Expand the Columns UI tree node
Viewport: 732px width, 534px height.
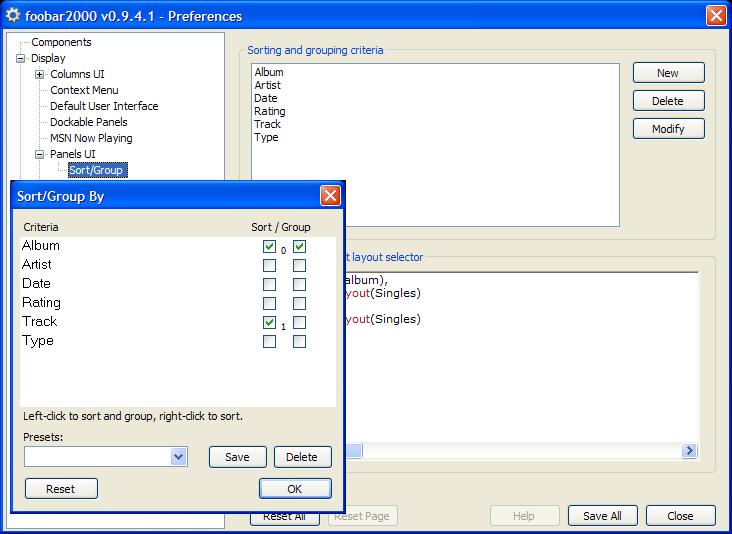point(40,75)
